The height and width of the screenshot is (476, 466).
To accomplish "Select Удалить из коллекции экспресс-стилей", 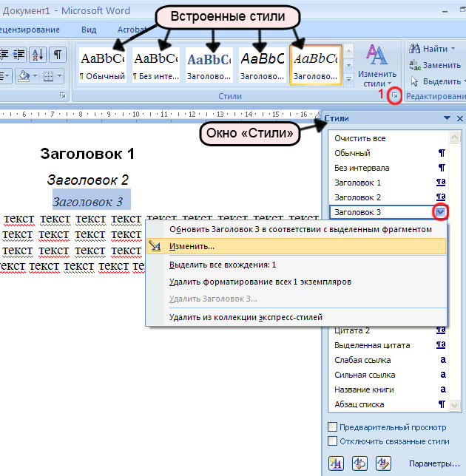I will [x=246, y=317].
